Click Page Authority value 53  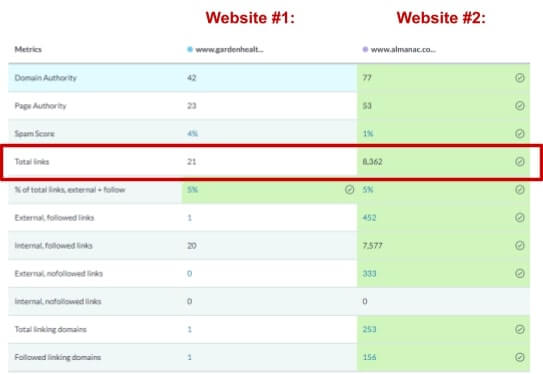pos(367,106)
